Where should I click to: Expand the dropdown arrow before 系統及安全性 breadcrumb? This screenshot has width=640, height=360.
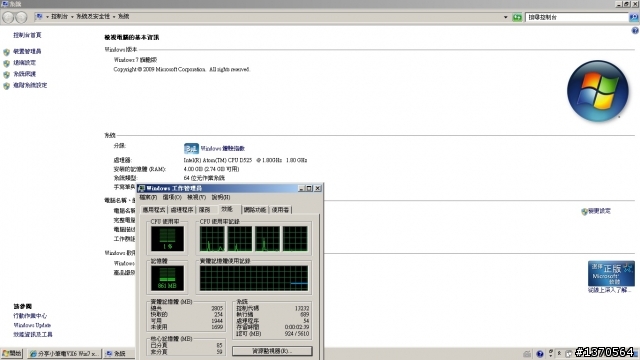72,17
